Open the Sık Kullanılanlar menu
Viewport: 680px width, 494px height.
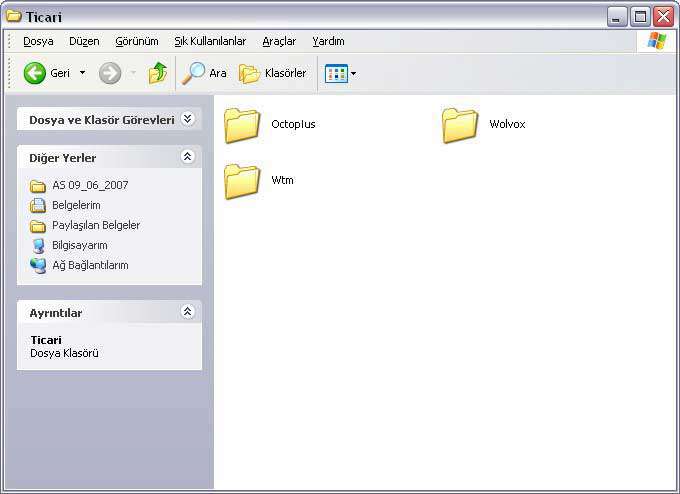point(210,41)
